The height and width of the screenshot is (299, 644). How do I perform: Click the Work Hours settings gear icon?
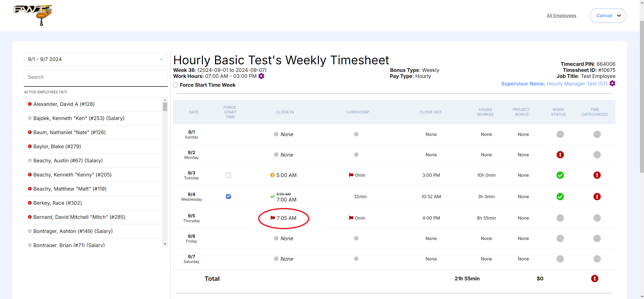click(261, 76)
